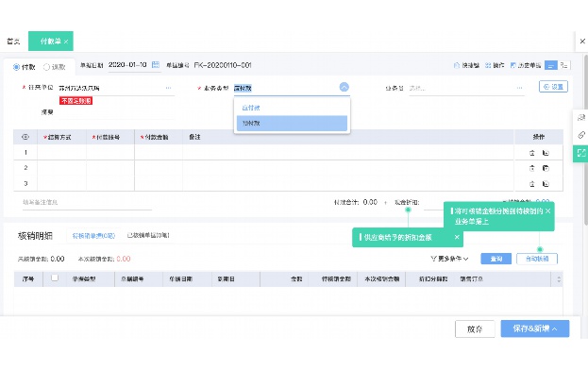
Task: Click the green fullscreen icon on right sidebar
Action: [x=580, y=153]
